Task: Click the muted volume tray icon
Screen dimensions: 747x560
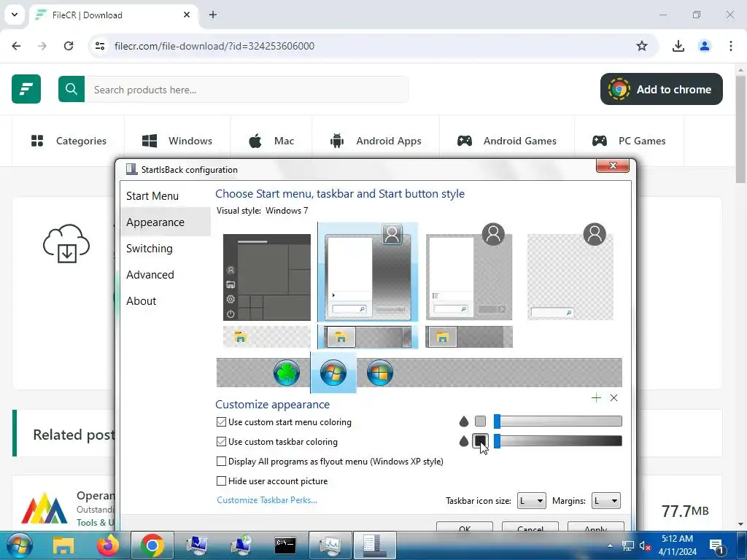Action: tap(645, 546)
